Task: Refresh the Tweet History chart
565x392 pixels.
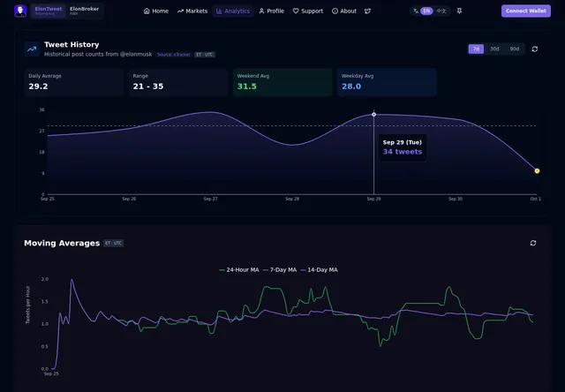Action: [x=535, y=49]
